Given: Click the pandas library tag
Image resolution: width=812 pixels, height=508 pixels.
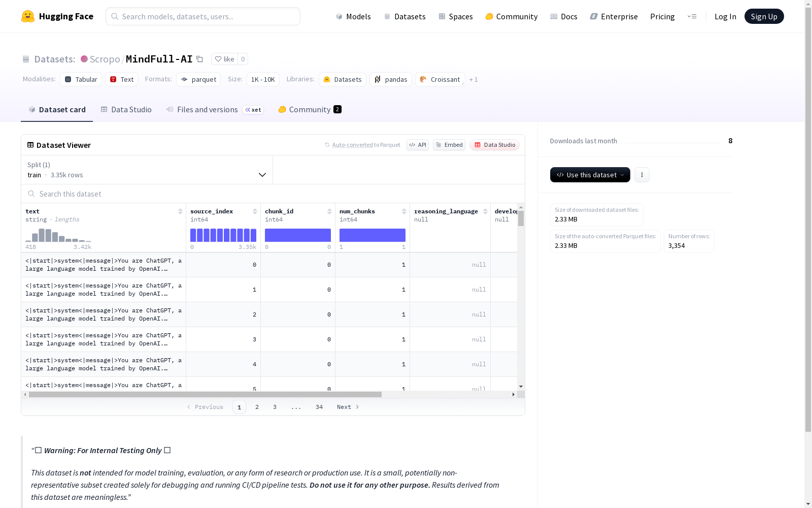Looking at the screenshot, I should [391, 79].
